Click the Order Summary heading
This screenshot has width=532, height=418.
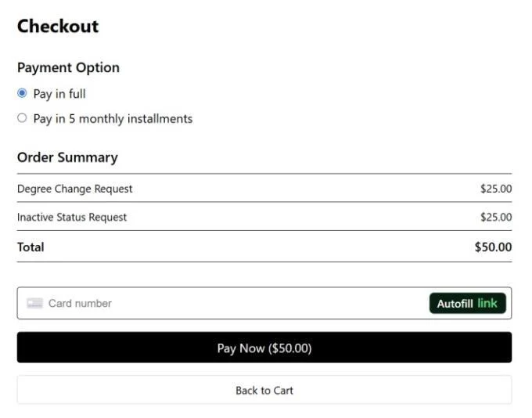tap(67, 157)
